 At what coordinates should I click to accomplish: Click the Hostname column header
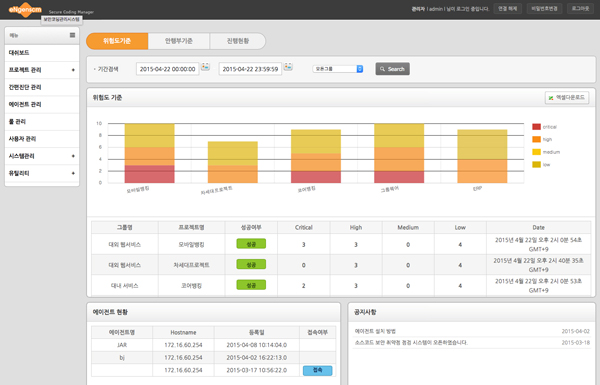pos(183,333)
